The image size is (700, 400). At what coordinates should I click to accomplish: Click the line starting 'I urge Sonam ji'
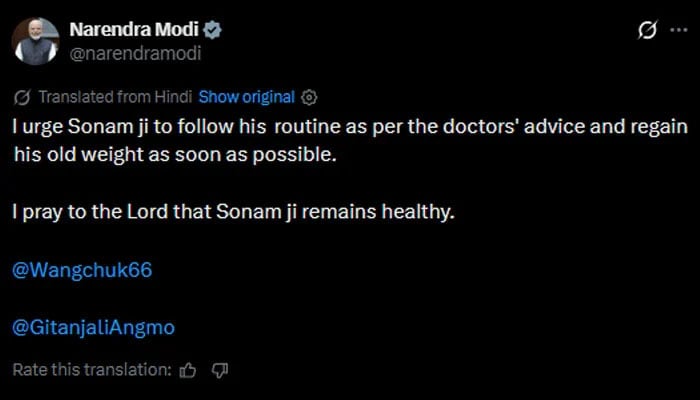pyautogui.click(x=350, y=127)
